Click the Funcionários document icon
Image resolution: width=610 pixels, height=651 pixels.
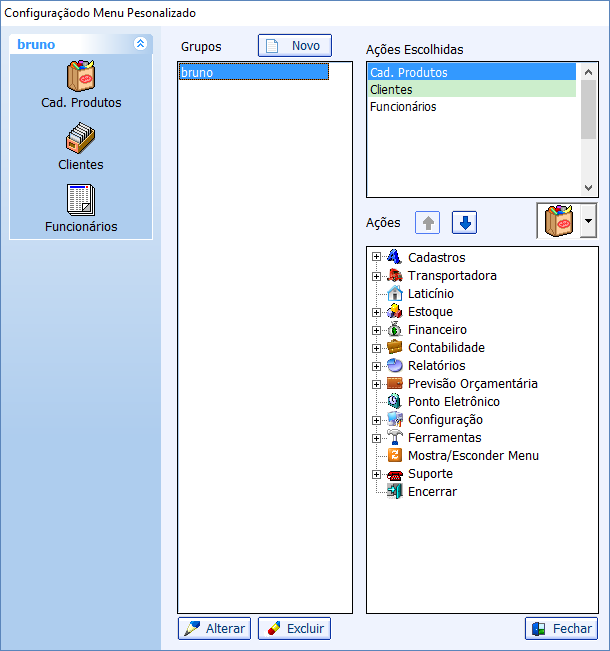[80, 201]
